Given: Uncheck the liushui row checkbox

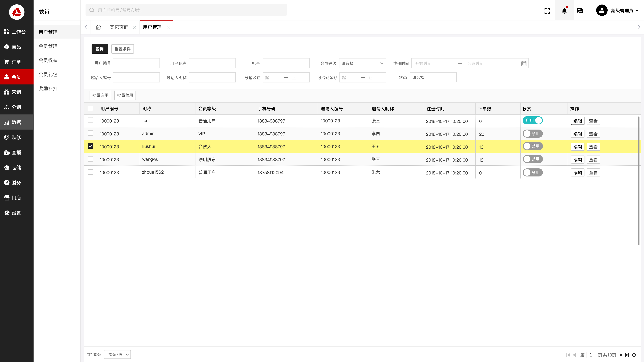Looking at the screenshot, I should pos(90,146).
